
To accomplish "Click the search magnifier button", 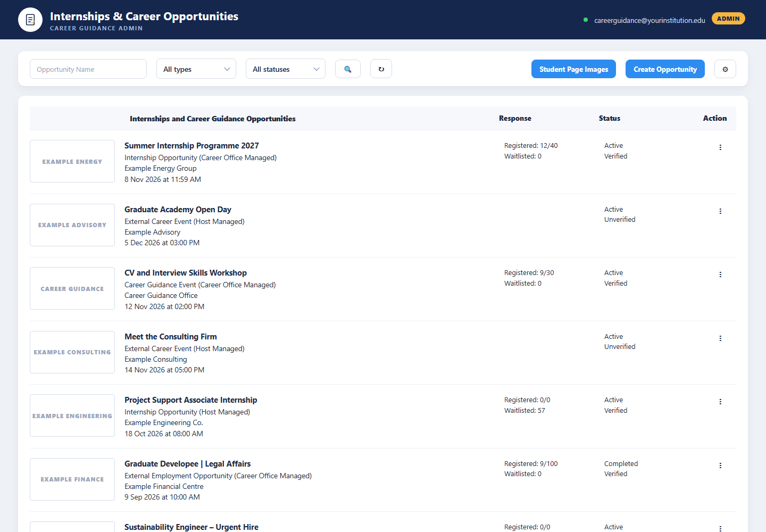I will pyautogui.click(x=348, y=69).
